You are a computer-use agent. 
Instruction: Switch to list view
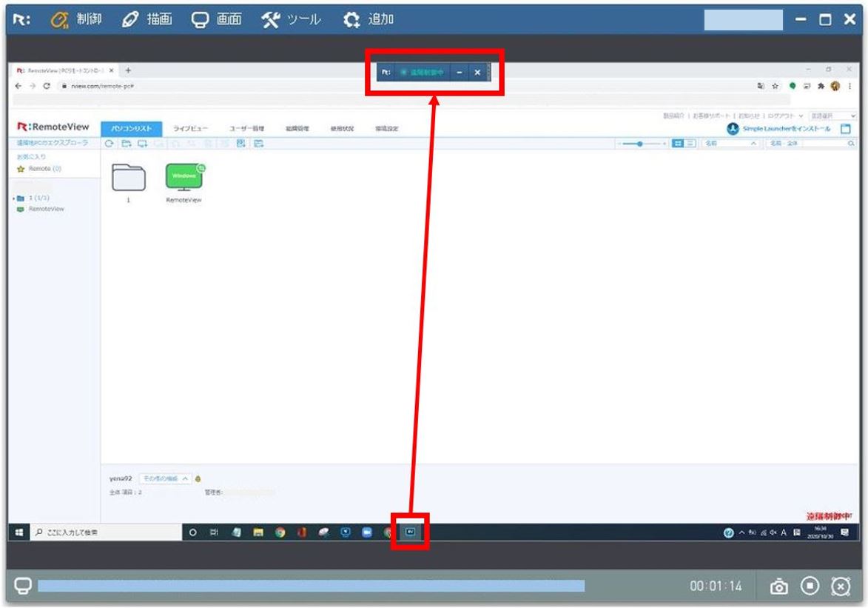coord(690,144)
